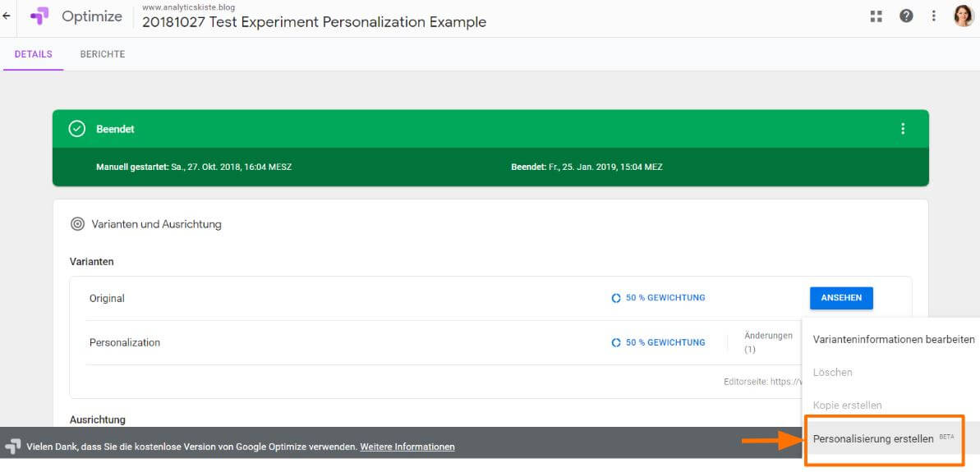Click the back arrow in header
The width and height of the screenshot is (980, 472).
[7, 16]
